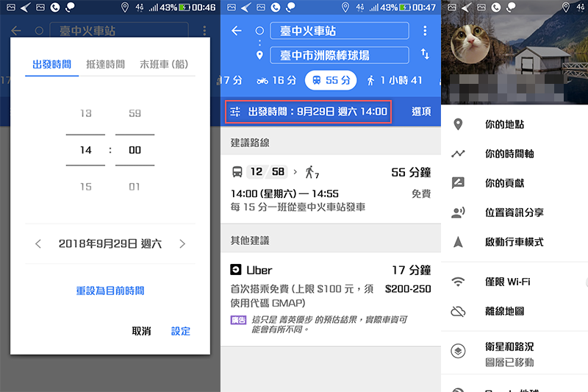The image size is (588, 392).
Task: Toggle 僅限 Wi-Fi option
Action: pos(514,282)
